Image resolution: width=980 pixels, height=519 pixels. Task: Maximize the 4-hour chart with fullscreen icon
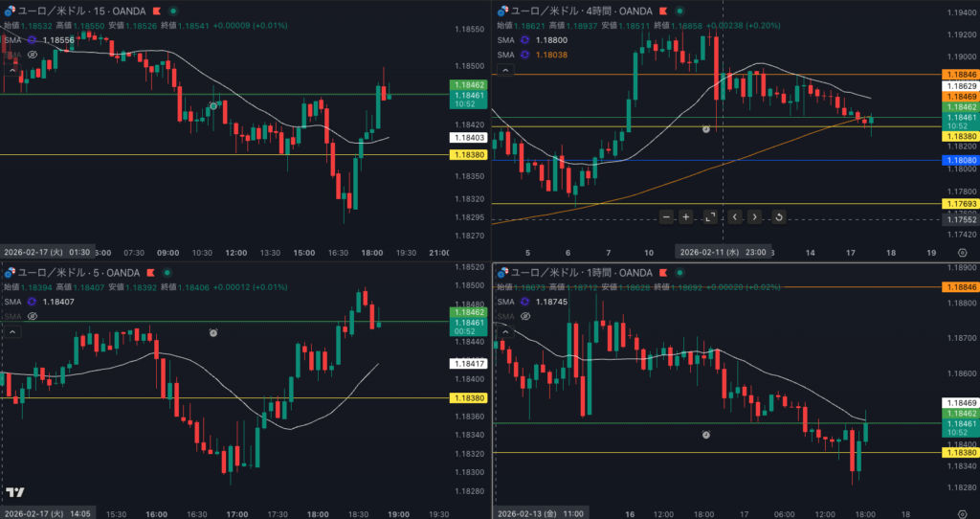(x=710, y=217)
